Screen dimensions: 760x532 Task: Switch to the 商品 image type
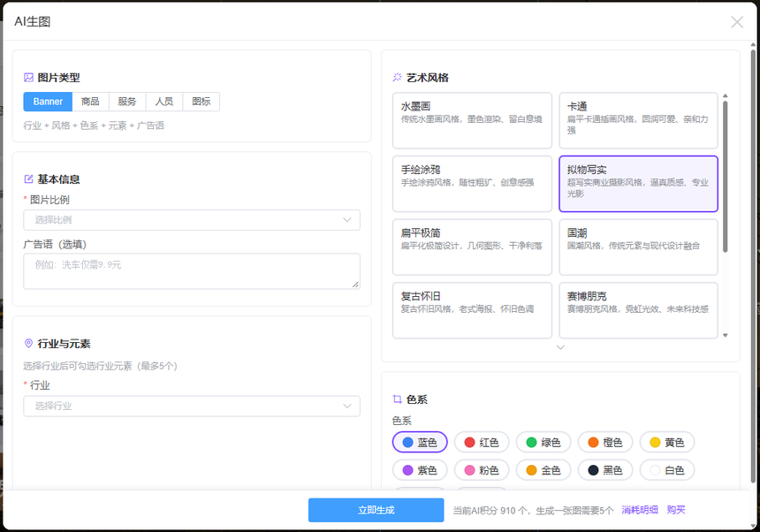(x=90, y=102)
